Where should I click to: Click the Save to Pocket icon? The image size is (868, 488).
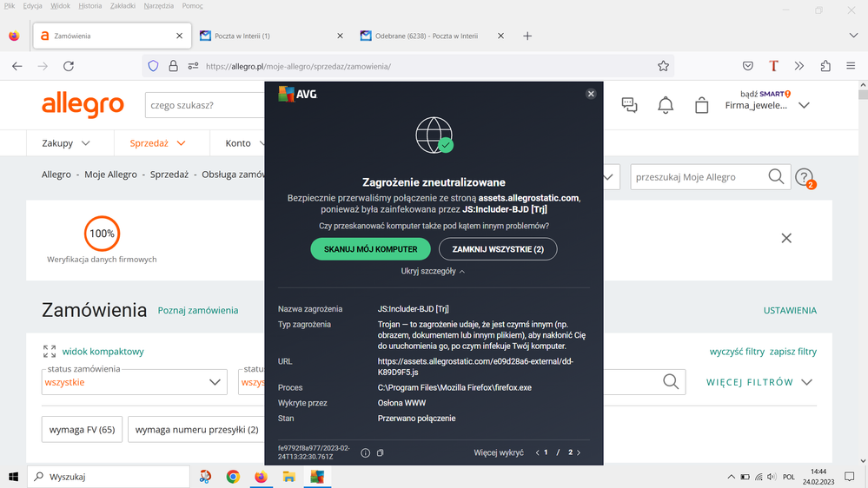748,66
